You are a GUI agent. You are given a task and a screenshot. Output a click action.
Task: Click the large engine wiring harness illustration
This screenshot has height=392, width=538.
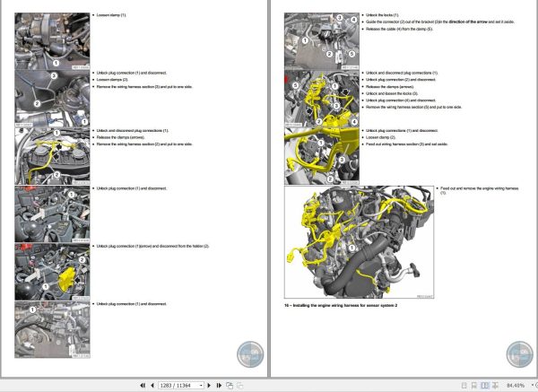(359, 242)
